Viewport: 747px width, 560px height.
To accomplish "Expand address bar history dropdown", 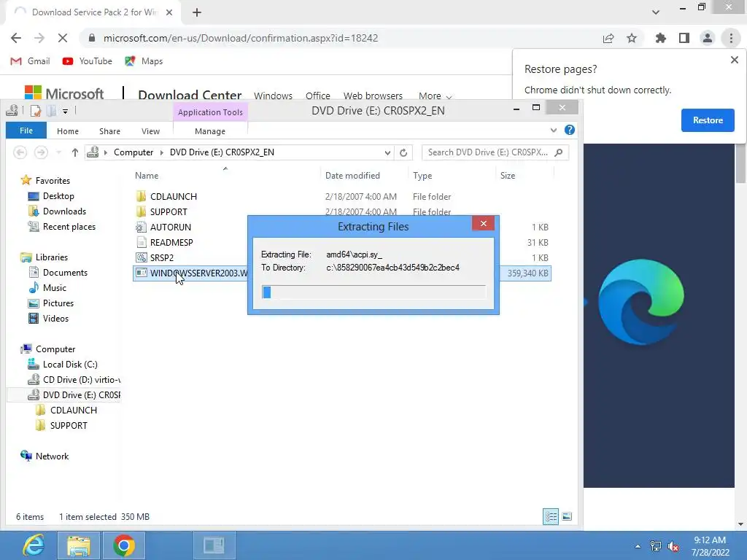I will coord(387,152).
